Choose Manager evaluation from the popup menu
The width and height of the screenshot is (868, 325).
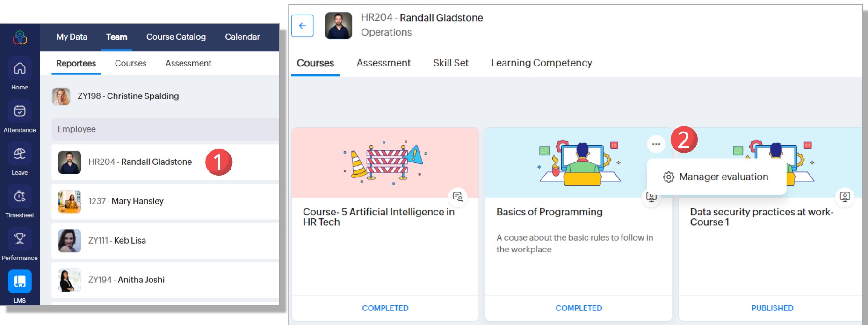pyautogui.click(x=716, y=177)
